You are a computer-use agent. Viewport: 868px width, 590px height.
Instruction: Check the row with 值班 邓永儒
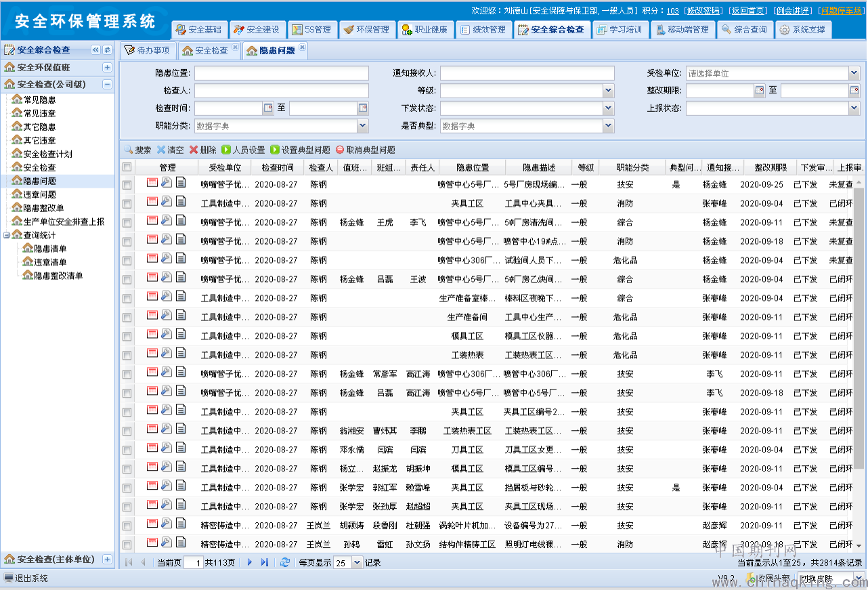[127, 450]
